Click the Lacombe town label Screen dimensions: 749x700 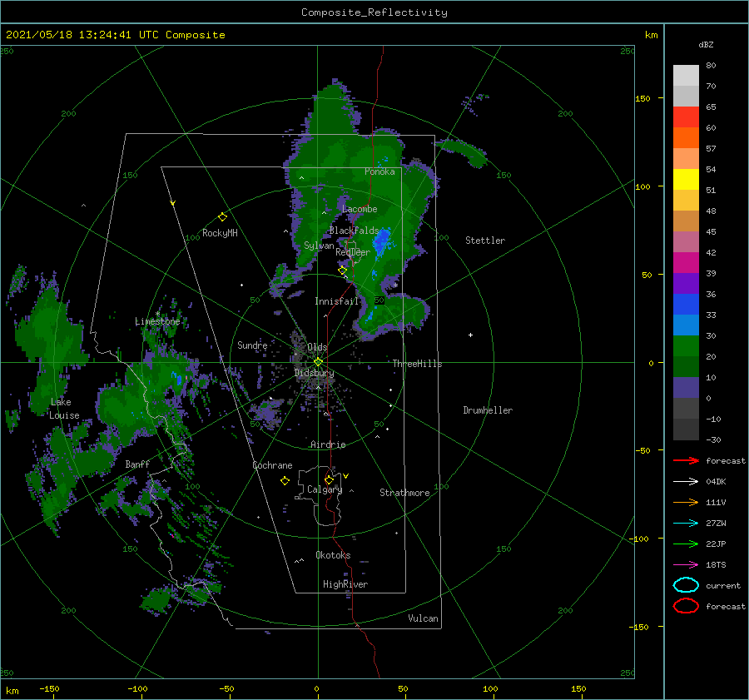point(360,209)
